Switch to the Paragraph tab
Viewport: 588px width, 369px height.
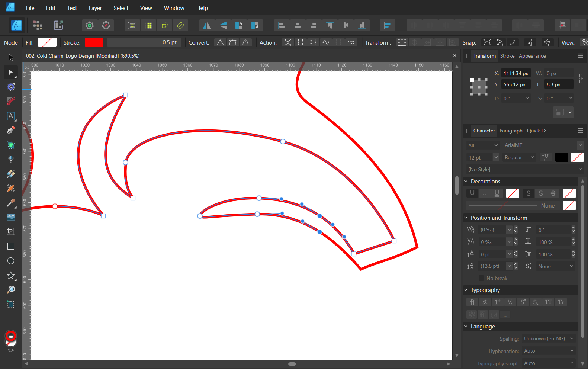click(511, 131)
